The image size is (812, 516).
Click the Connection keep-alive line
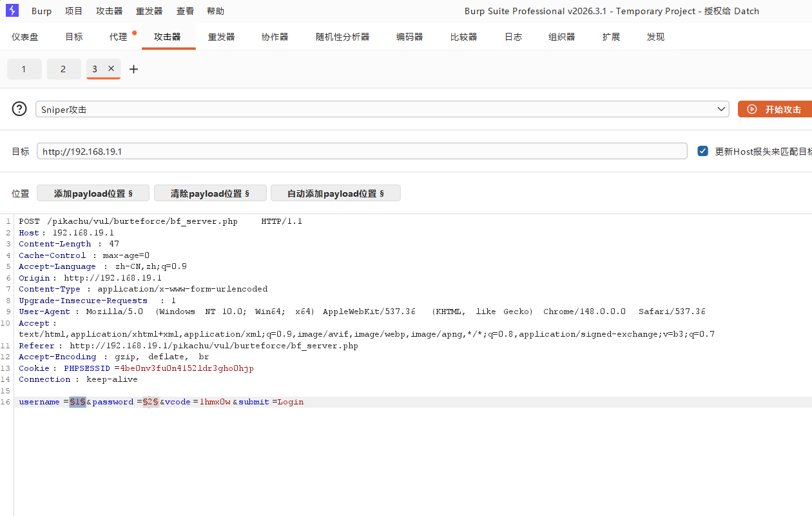78,379
